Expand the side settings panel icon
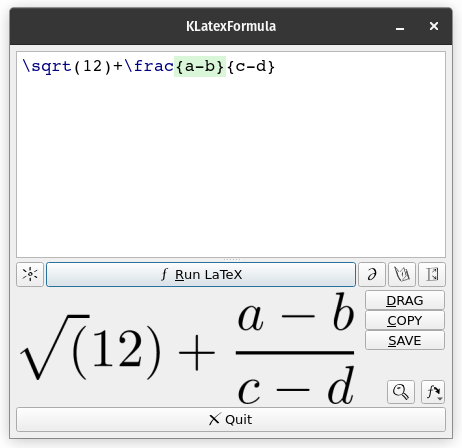This screenshot has height=448, width=462. click(432, 274)
